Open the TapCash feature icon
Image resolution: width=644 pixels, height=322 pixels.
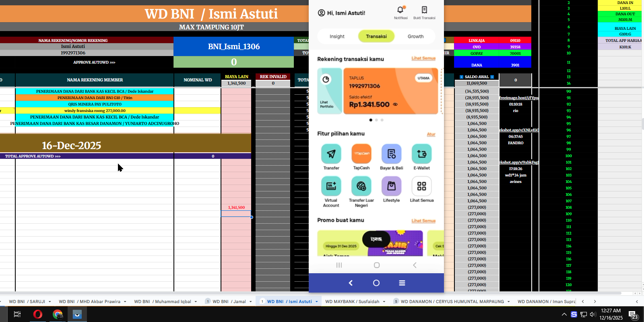pyautogui.click(x=361, y=154)
